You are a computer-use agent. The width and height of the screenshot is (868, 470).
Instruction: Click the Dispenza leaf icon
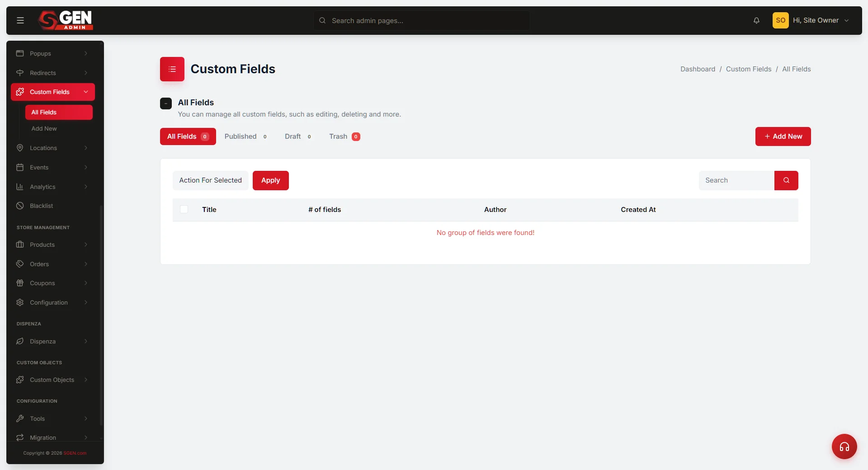[x=20, y=341]
